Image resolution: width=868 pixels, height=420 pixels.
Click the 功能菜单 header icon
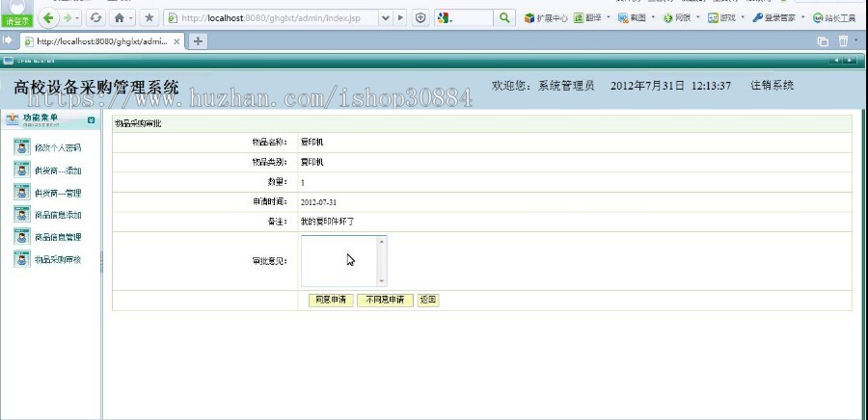(13, 119)
